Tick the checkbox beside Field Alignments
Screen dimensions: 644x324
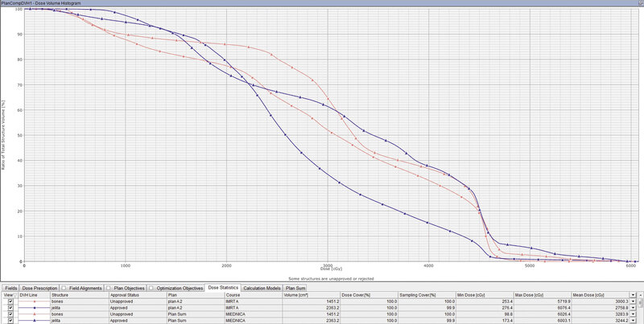click(x=64, y=288)
